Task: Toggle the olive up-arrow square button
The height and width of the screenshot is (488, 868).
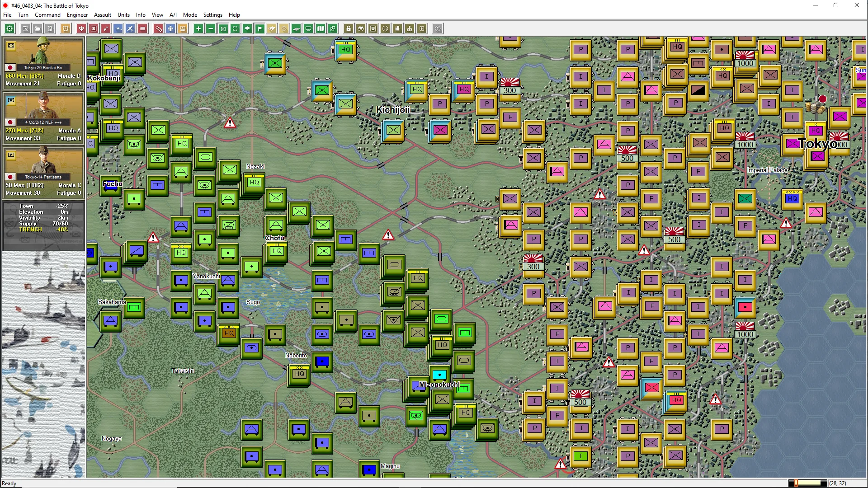Action: point(422,28)
